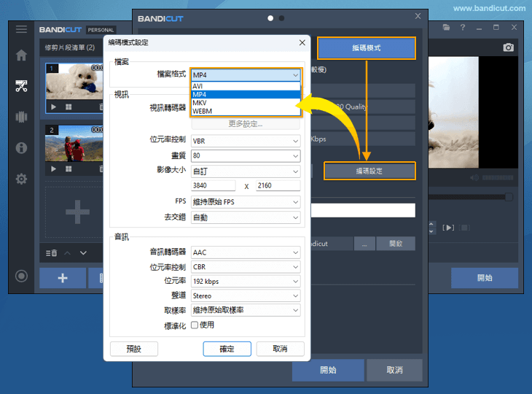Select the Cut mode scissors icon
Image resolution: width=532 pixels, height=394 pixels.
(x=21, y=86)
